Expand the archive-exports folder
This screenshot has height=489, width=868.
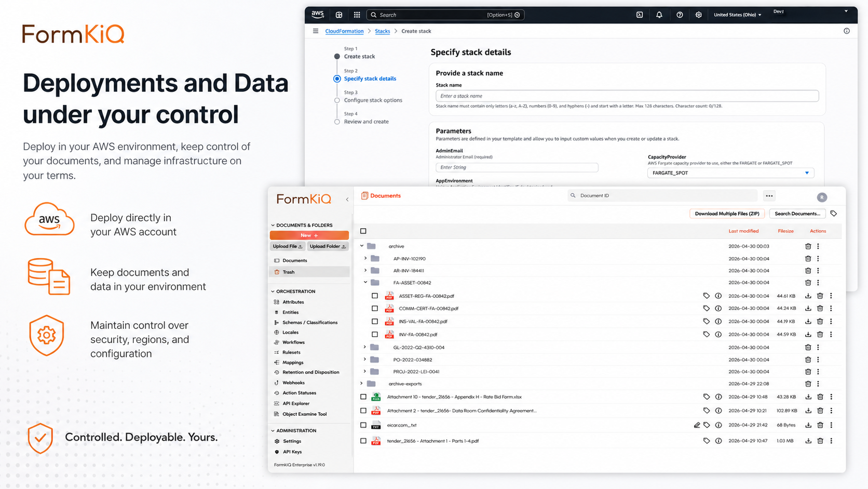pos(362,384)
